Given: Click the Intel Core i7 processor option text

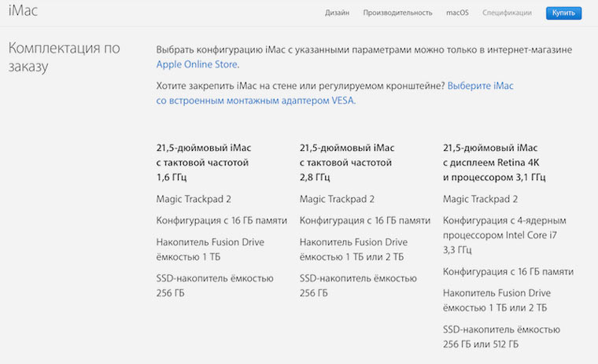Looking at the screenshot, I should coord(504,235).
